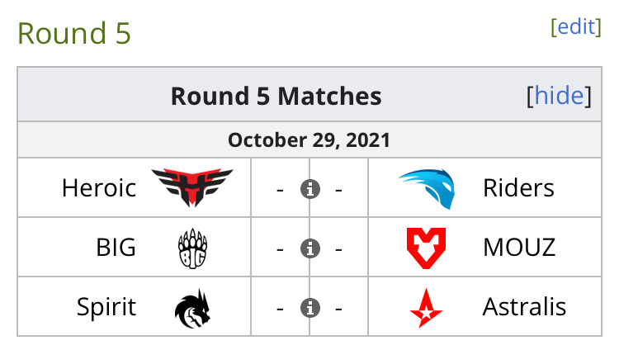Click the Spirit dragon logo
Image resolution: width=619 pixels, height=364 pixels.
(x=192, y=309)
